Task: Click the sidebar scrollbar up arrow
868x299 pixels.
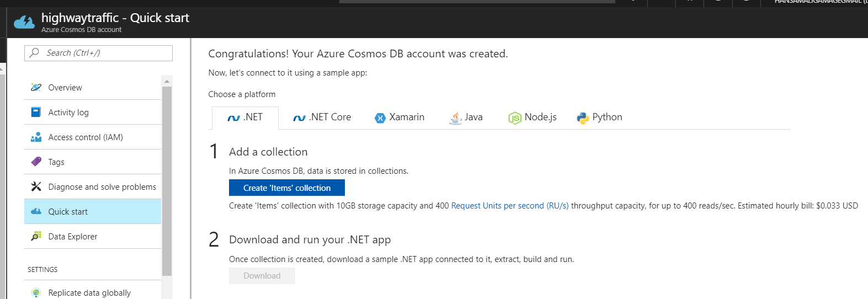Action: 167,81
